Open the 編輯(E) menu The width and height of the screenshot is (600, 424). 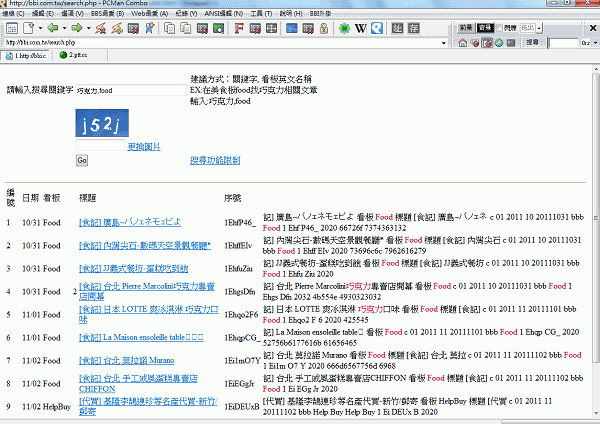[x=43, y=14]
